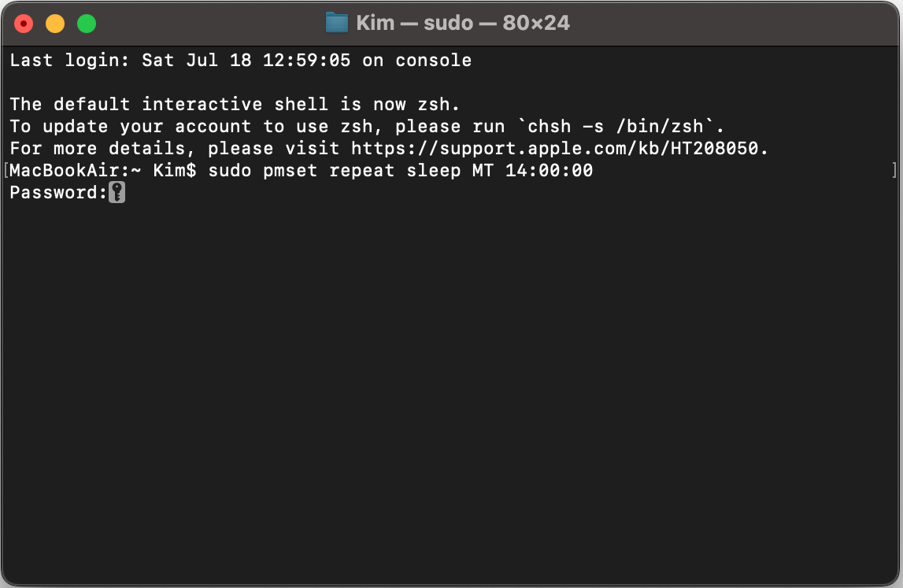The image size is (903, 588).
Task: Minimize the Terminal with yellow button
Action: click(55, 24)
